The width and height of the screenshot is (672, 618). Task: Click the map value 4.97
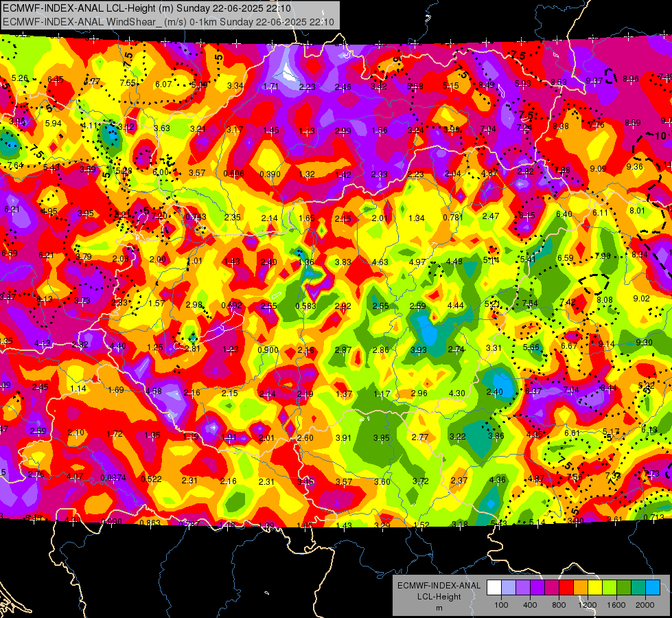coord(417,262)
